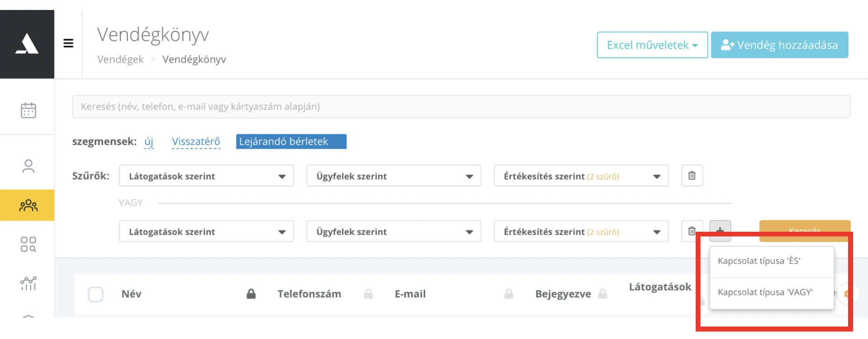Expand second row Értékesítés szerint dropdown
The height and width of the screenshot is (339, 868).
click(581, 231)
